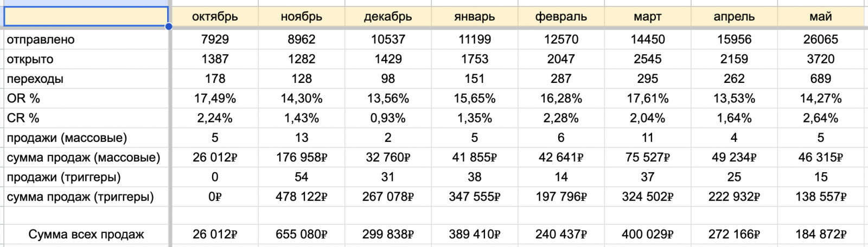This screenshot has height=247, width=868.
Task: Select the cell showing 17,61%
Action: [648, 99]
